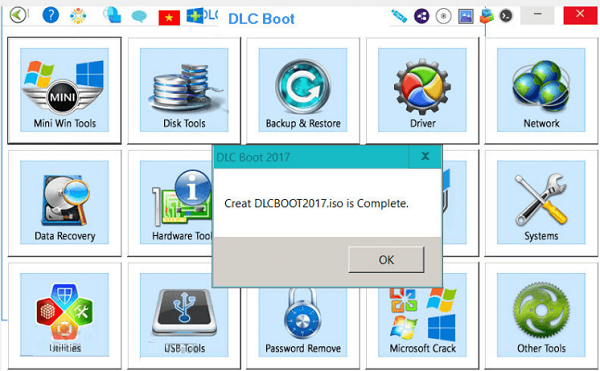Open the Disk Tools tile

184,90
